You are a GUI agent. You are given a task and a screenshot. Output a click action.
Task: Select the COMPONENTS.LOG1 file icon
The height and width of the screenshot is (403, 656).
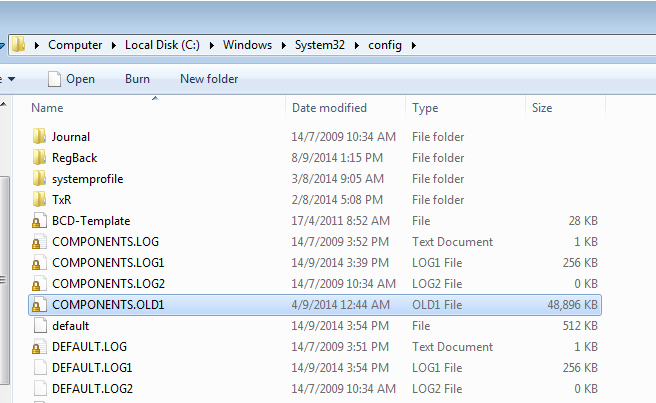click(x=39, y=262)
